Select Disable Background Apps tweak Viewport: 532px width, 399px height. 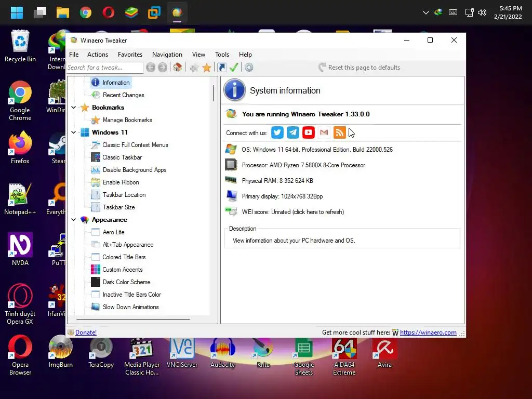[135, 170]
